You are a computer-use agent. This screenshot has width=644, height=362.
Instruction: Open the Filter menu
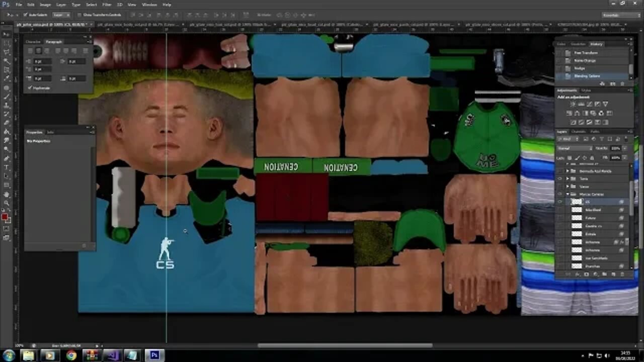coord(107,5)
